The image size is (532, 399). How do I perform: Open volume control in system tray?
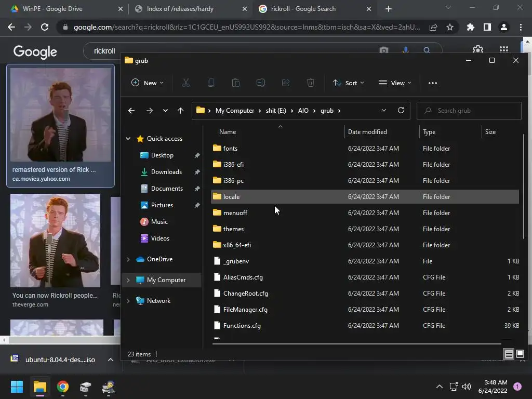coord(467,387)
